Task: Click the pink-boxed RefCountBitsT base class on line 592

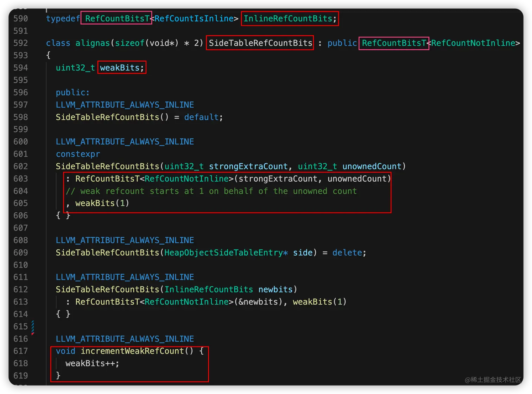Action: 393,43
